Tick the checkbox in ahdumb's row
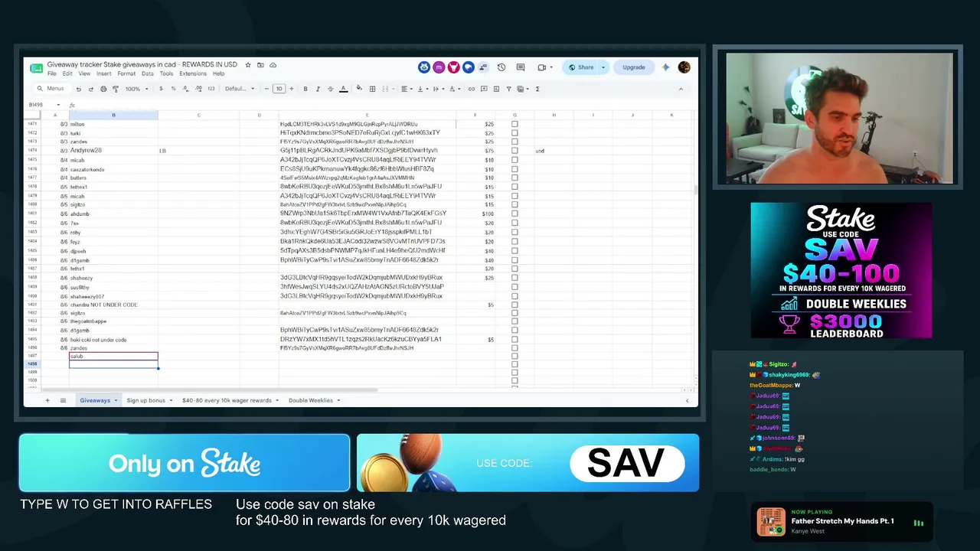 (x=514, y=214)
